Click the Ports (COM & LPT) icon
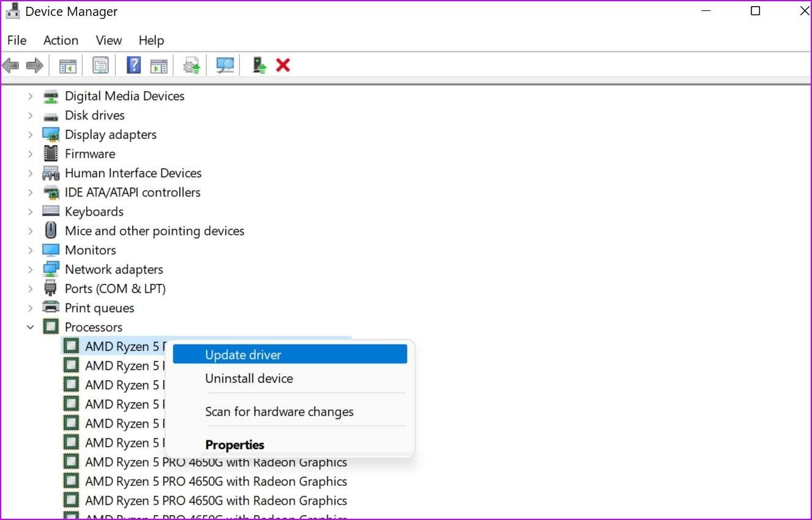812x520 pixels. click(51, 288)
